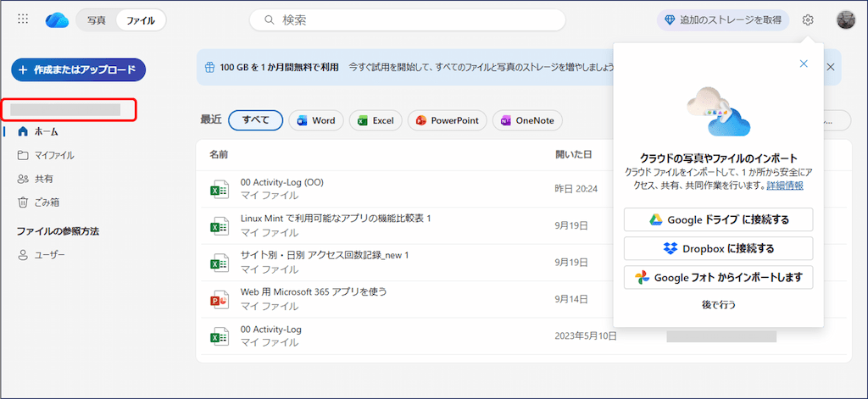Click 追加のストレージを取得 button
868x399 pixels.
pos(723,20)
